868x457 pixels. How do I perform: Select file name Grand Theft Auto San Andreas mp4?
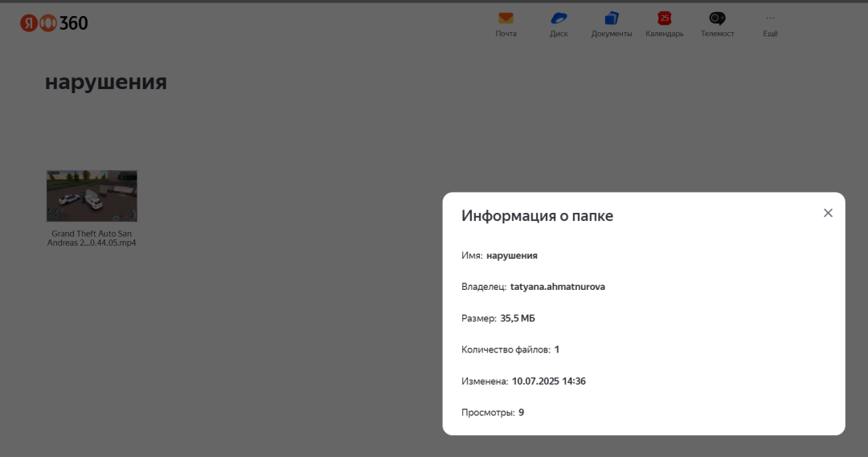click(92, 239)
